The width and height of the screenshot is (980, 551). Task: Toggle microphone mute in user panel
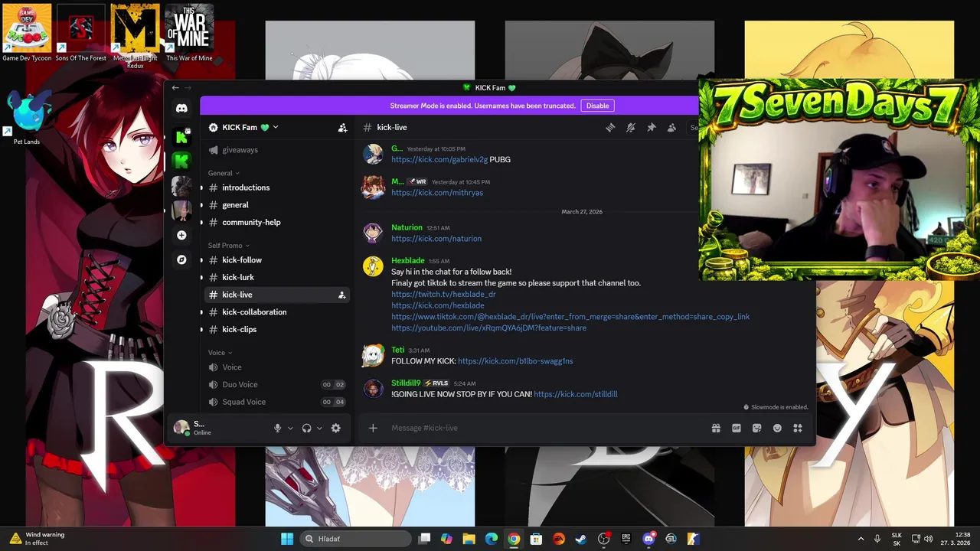click(278, 428)
